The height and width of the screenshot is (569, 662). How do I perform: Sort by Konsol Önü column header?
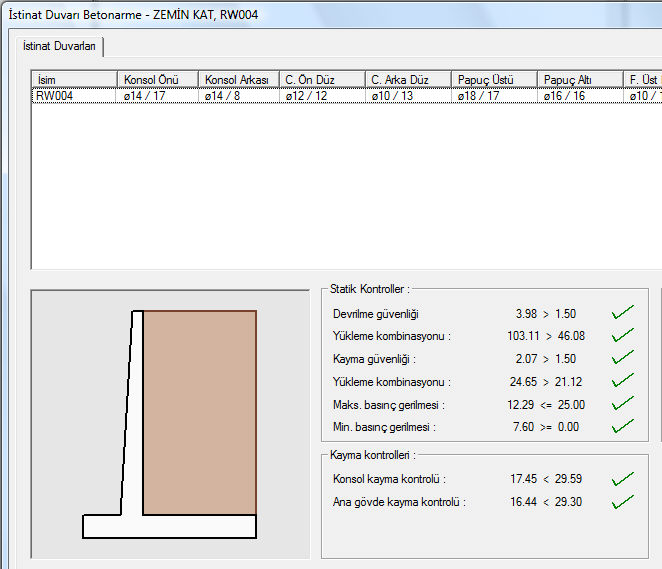157,79
